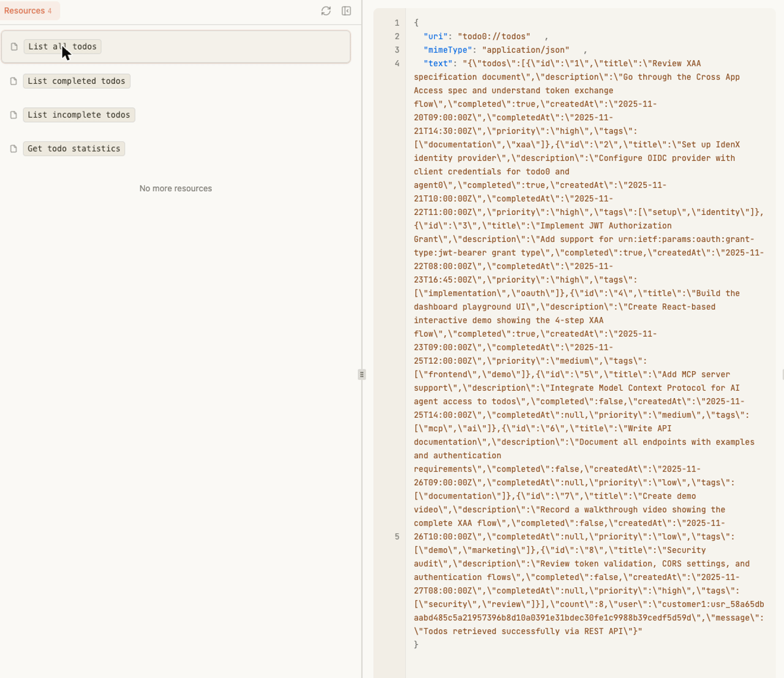The height and width of the screenshot is (678, 784).
Task: Click the "todo0://todos" value
Action: (494, 36)
